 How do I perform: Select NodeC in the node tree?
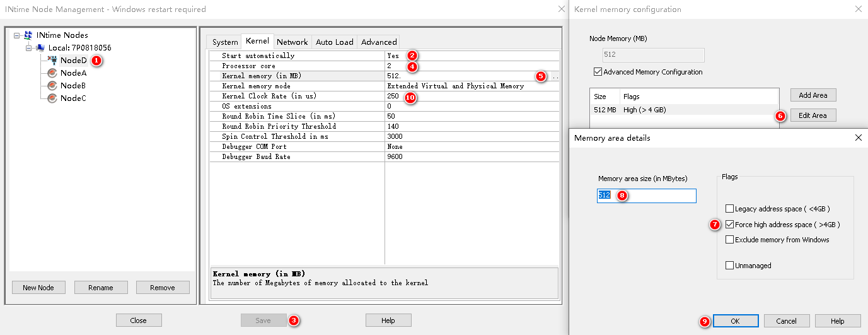pos(73,98)
